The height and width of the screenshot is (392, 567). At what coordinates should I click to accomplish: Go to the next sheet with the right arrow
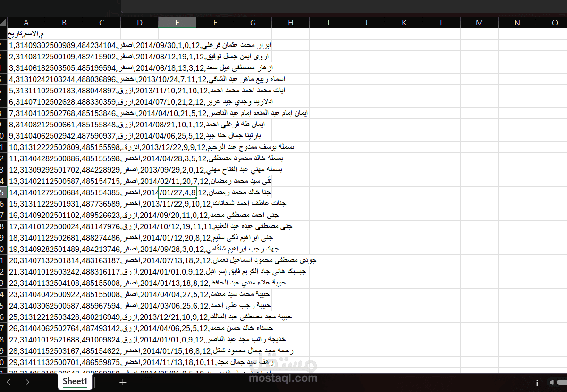point(27,382)
